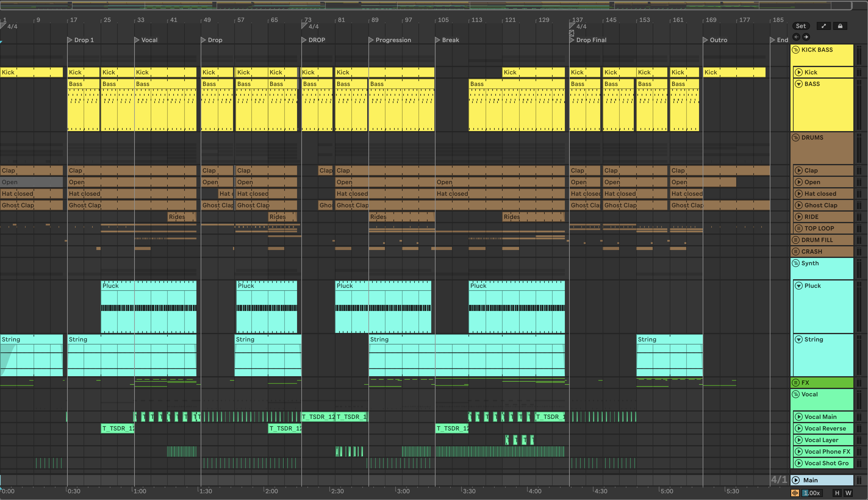Toggle the orange waveform follow button
The image size is (868, 500).
pyautogui.click(x=795, y=493)
